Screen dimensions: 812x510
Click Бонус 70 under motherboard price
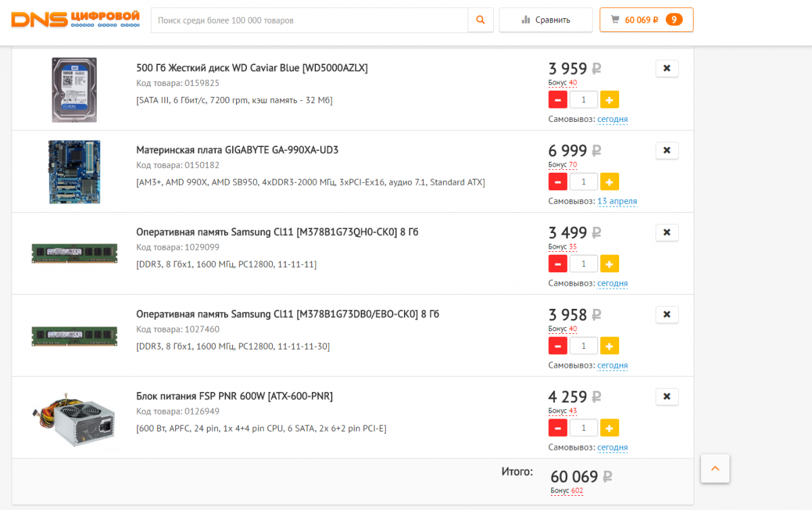pyautogui.click(x=562, y=165)
